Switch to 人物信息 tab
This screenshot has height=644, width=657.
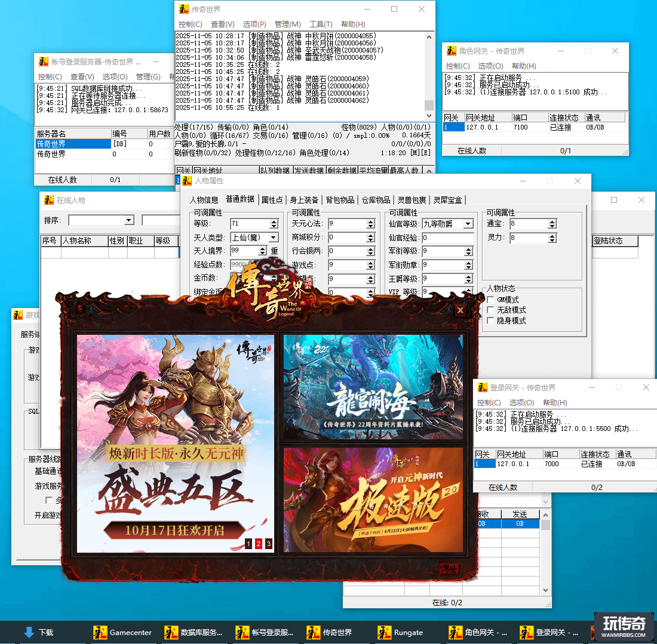point(204,200)
